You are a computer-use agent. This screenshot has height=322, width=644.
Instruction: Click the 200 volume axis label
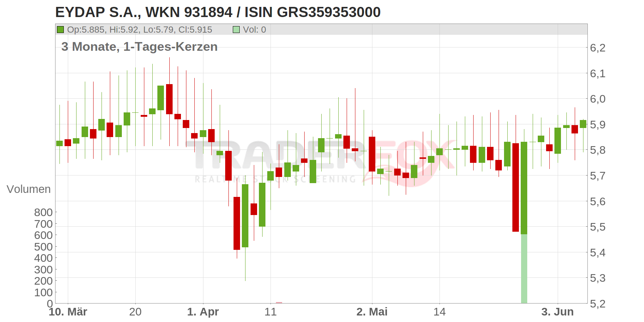click(44, 281)
